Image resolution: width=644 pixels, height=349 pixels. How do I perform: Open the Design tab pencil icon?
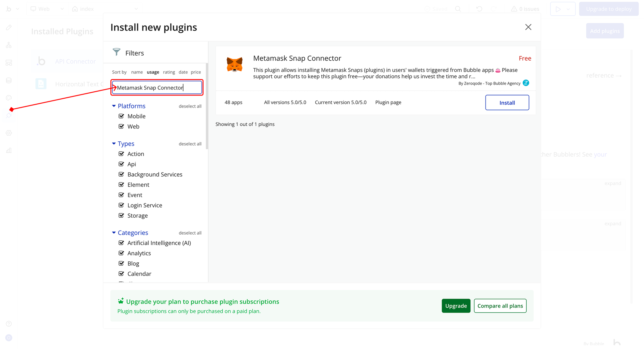[x=9, y=28]
